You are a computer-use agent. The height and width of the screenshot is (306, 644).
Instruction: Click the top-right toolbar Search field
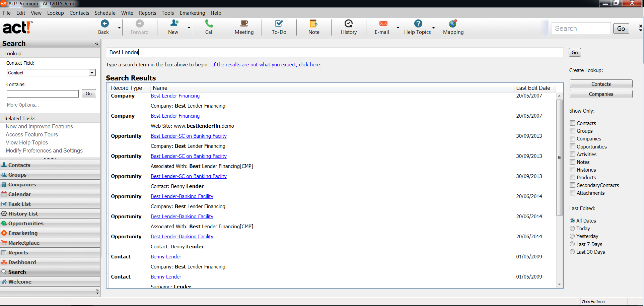tap(581, 28)
